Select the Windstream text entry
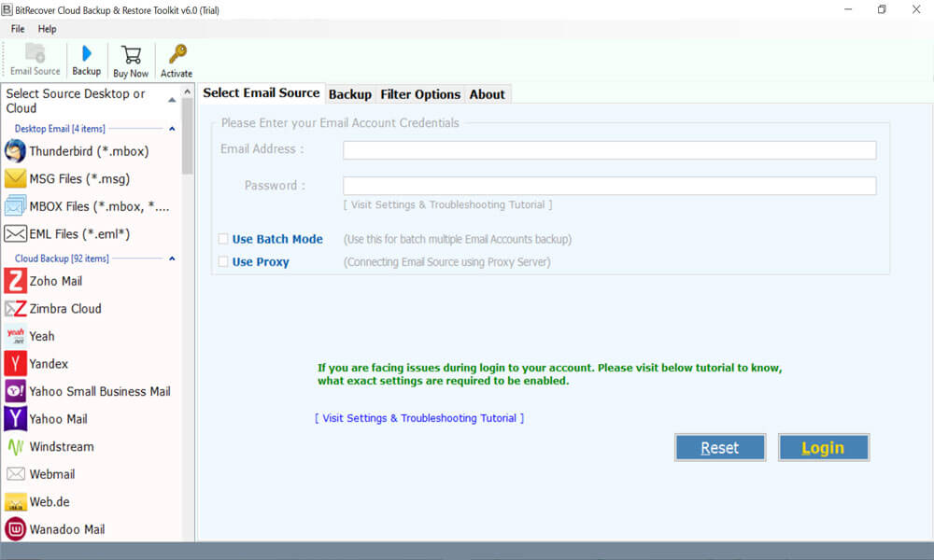934x560 pixels. coord(62,447)
